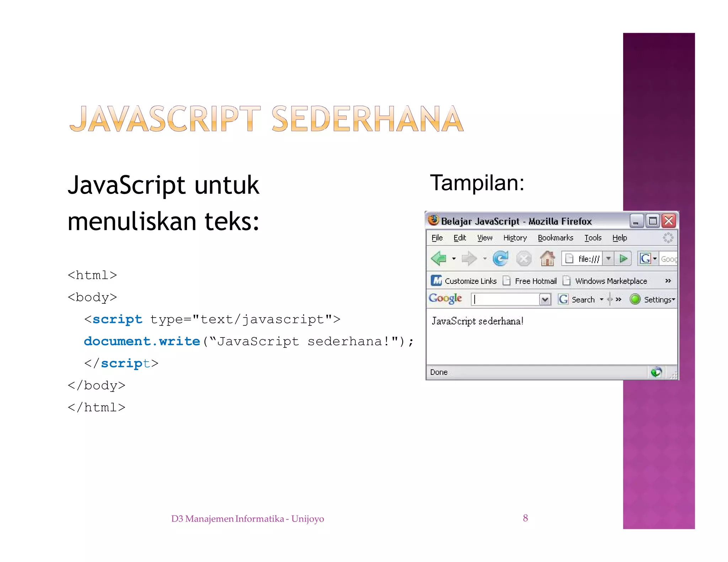Click the opening script tag code line
Screen dimensions: 728x562
tap(212, 319)
